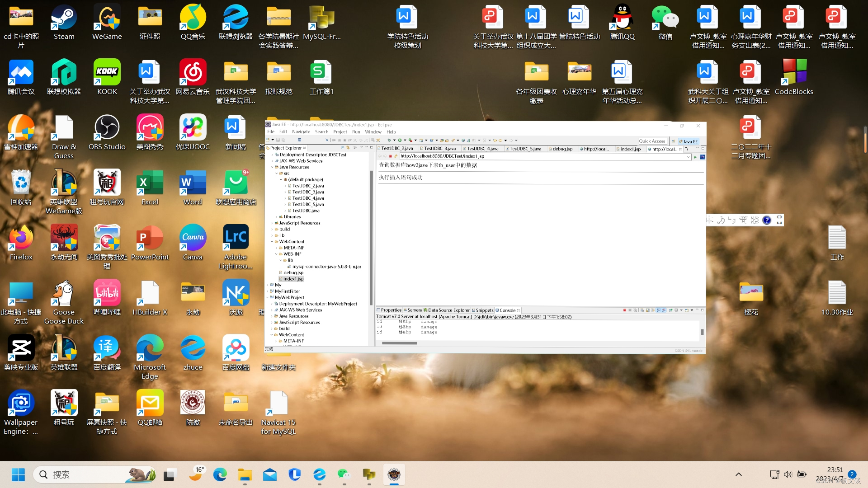The image size is (868, 488).
Task: Open the WeChat icon in the taskbar
Action: [x=344, y=474]
